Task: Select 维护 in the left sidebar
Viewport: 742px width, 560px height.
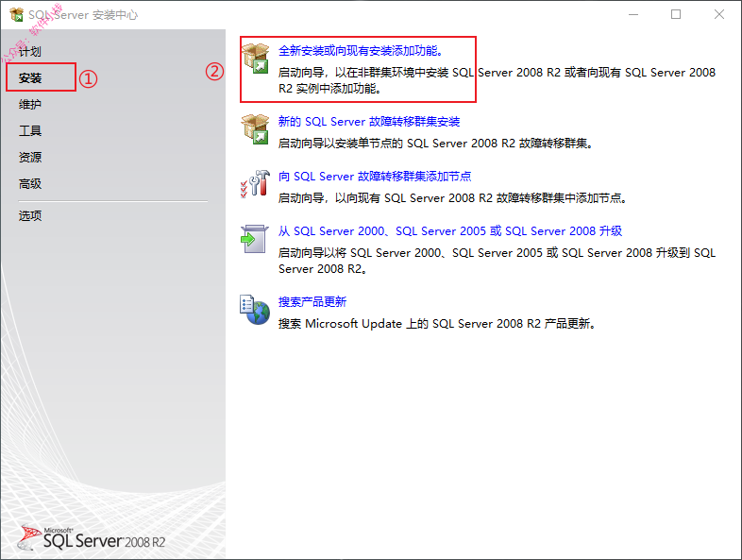Action: pyautogui.click(x=30, y=104)
